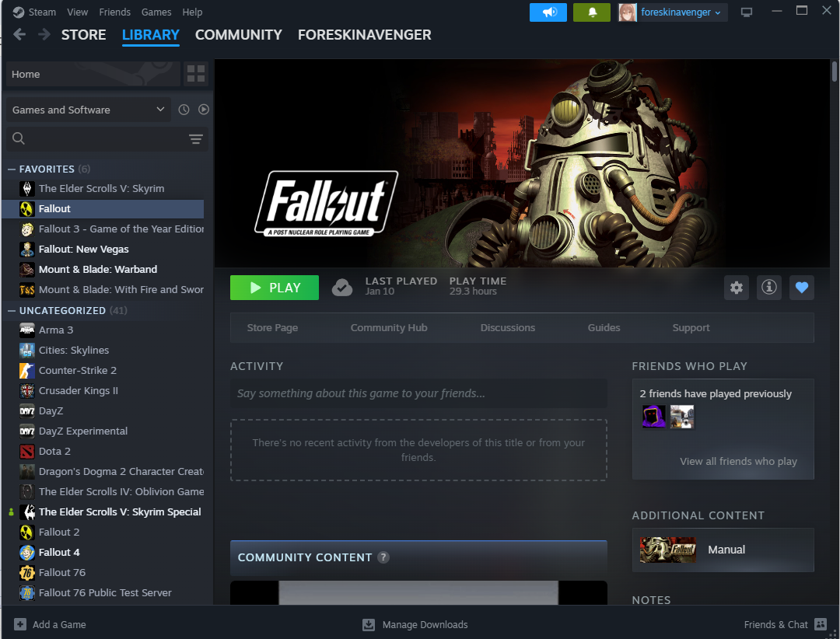This screenshot has width=840, height=639.
Task: Click the Steam logo icon in menu bar
Action: (x=18, y=12)
